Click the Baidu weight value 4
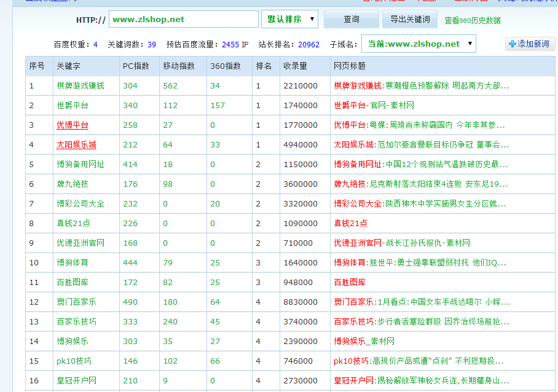Screen dimensions: 558x392 click(x=95, y=45)
